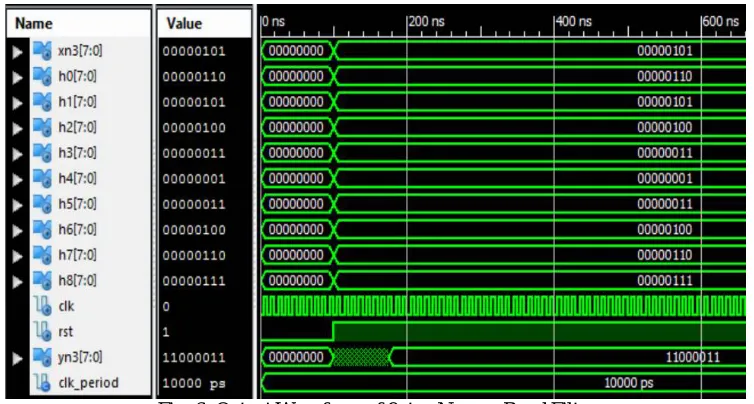Select the yn3[7:0] signal name
Viewport: 754px width, 404px height.
click(x=80, y=357)
